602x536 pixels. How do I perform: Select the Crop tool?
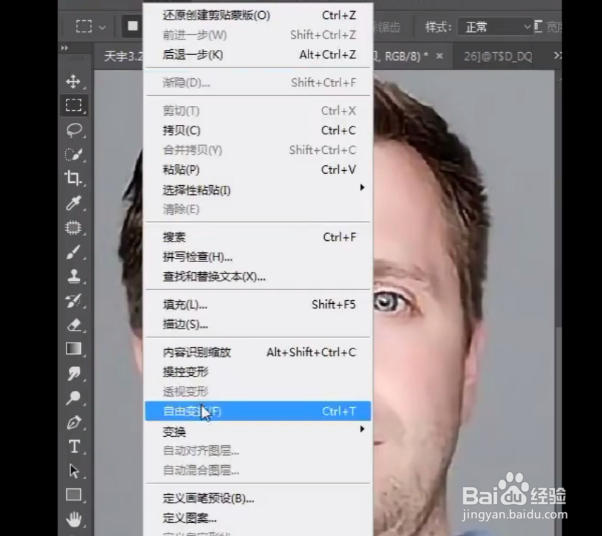click(73, 178)
